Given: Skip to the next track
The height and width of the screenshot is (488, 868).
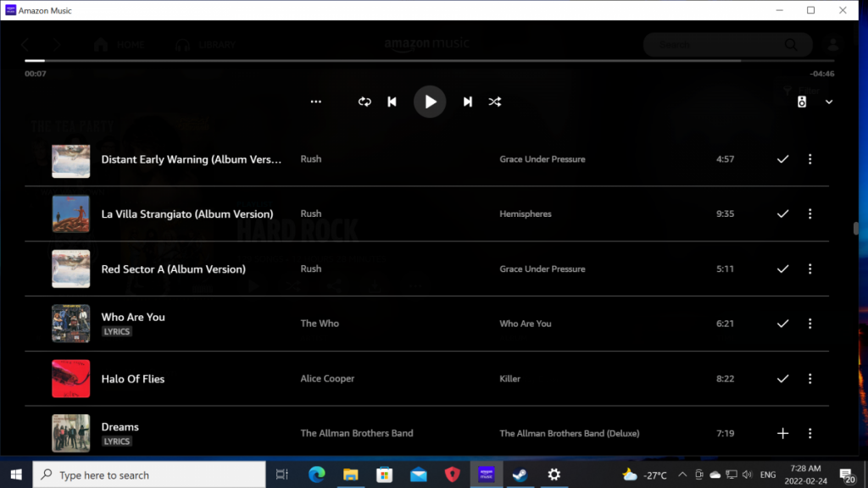Looking at the screenshot, I should pos(468,102).
